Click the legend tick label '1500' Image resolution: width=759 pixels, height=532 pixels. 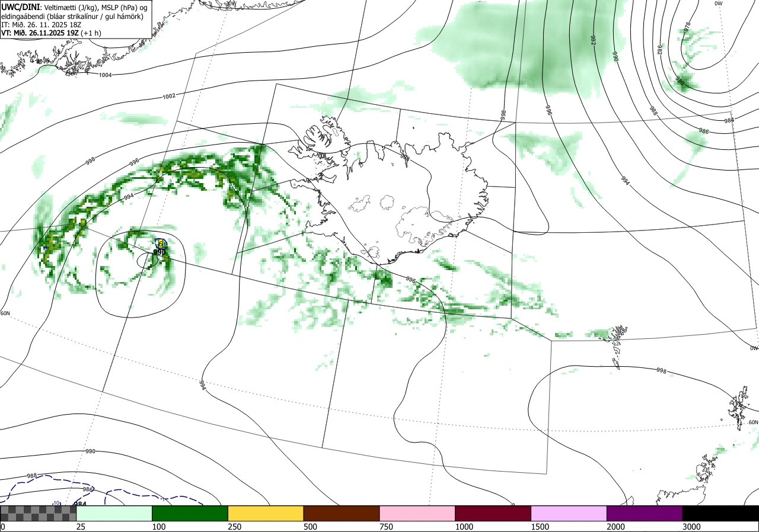click(540, 527)
